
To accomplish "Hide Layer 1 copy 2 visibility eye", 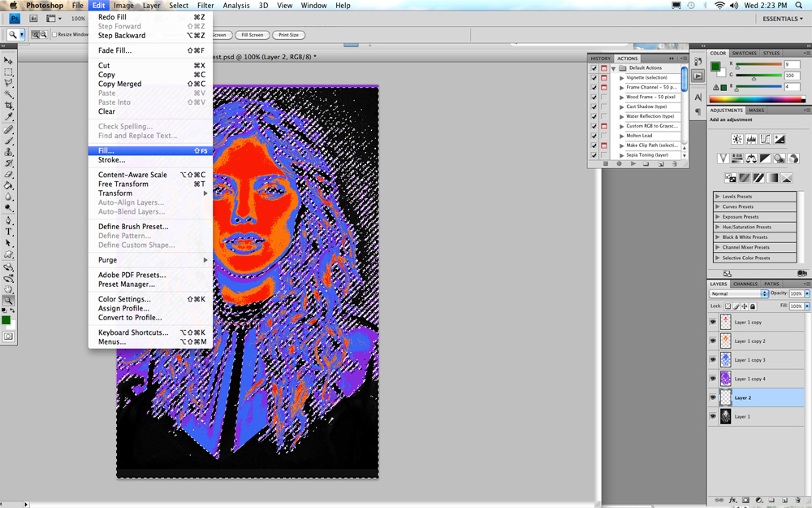I will click(713, 341).
